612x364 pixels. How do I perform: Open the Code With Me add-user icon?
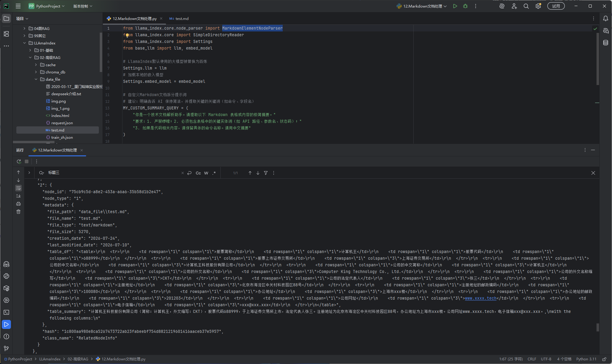tap(514, 6)
